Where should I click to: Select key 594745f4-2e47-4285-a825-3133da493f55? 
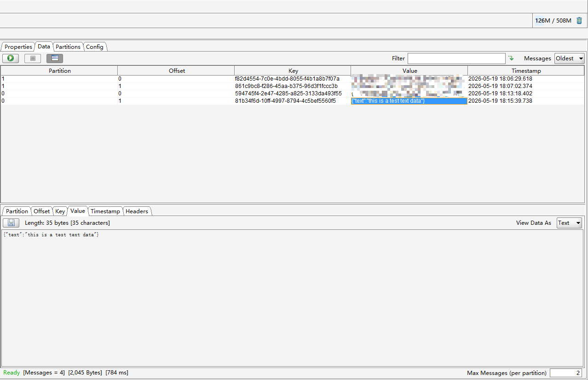pyautogui.click(x=288, y=94)
